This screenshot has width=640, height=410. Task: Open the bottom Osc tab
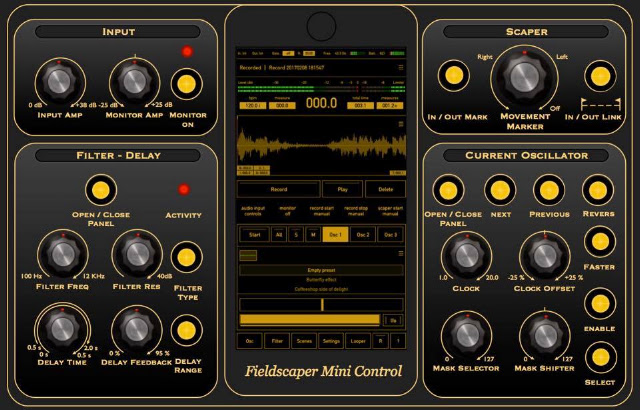(249, 341)
